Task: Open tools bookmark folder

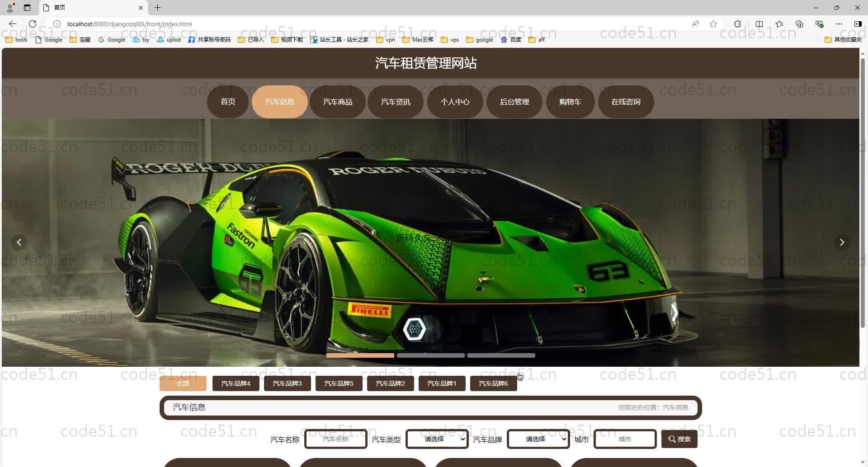Action: [16, 40]
